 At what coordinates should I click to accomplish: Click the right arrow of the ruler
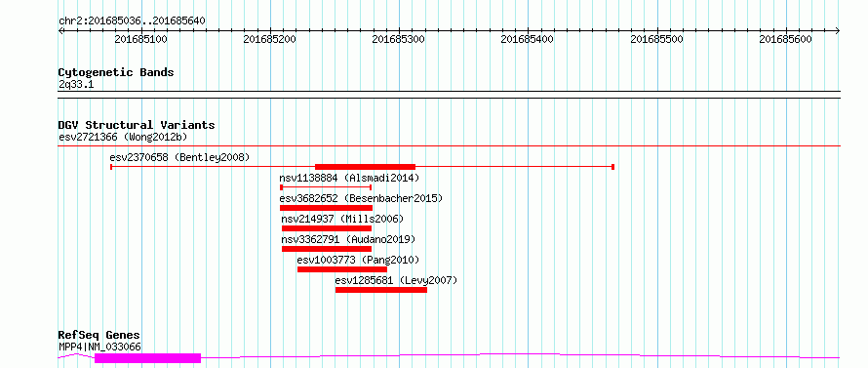pos(838,30)
